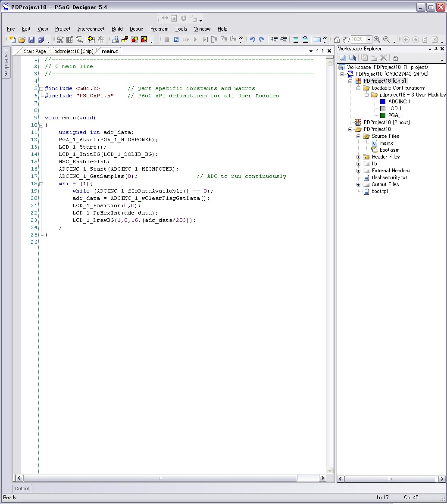Select the Pan hand tool
Screen dimensions: 447x504
pyautogui.click(x=346, y=40)
